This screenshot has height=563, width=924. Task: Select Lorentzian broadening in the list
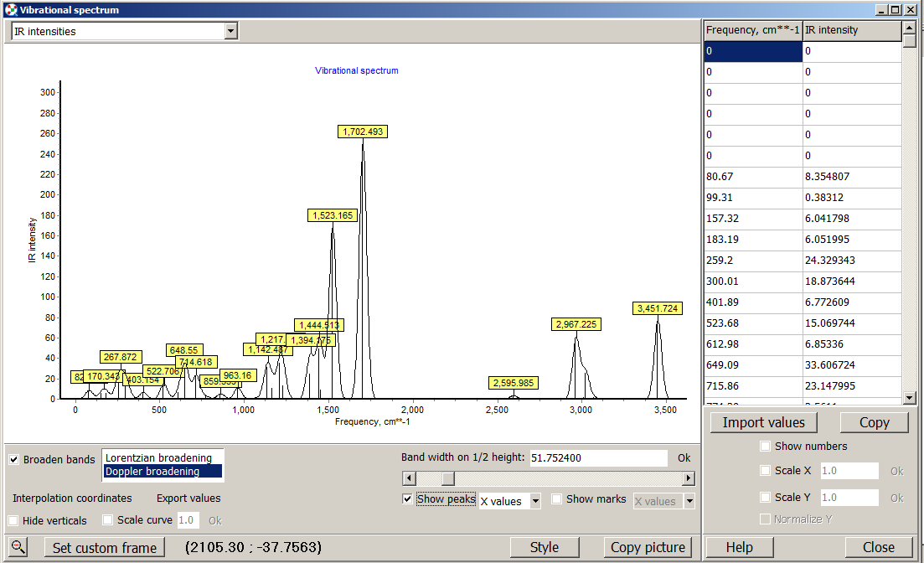158,458
